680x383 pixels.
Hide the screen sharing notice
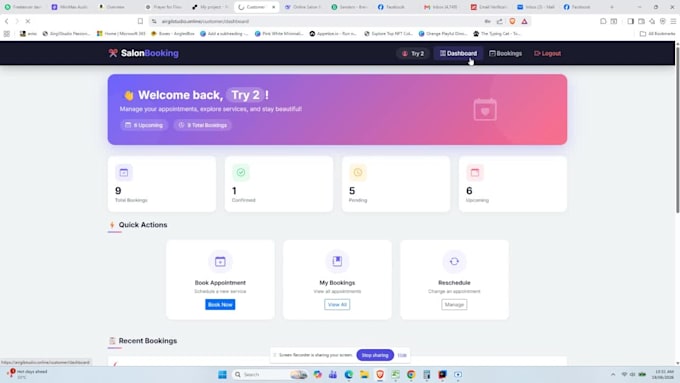coord(402,355)
